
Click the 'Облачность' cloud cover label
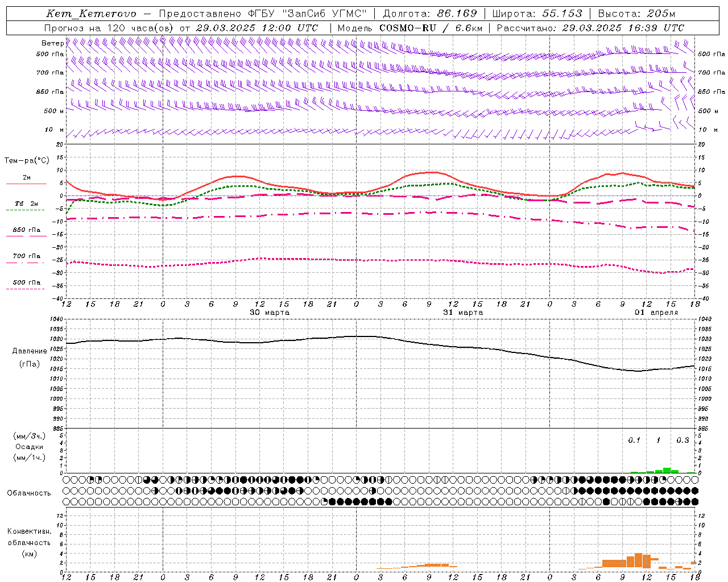click(x=29, y=493)
